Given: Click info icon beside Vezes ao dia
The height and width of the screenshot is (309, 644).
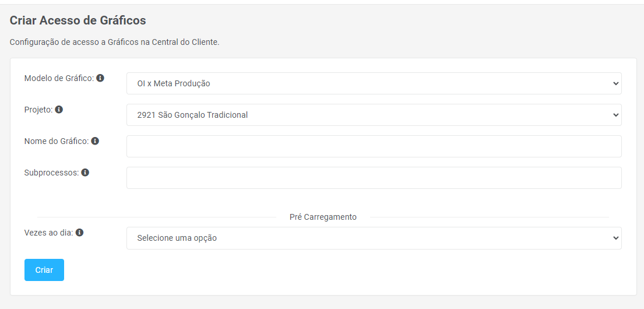Looking at the screenshot, I should pos(79,233).
